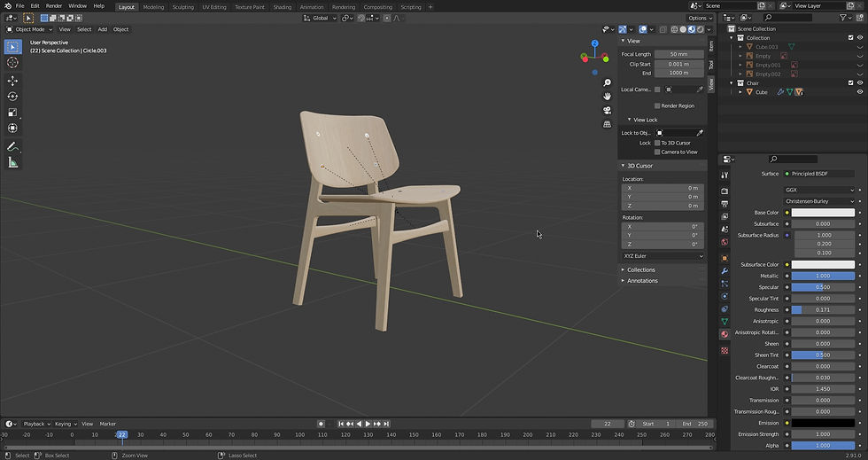Click the Keying button in timeline

(66, 424)
